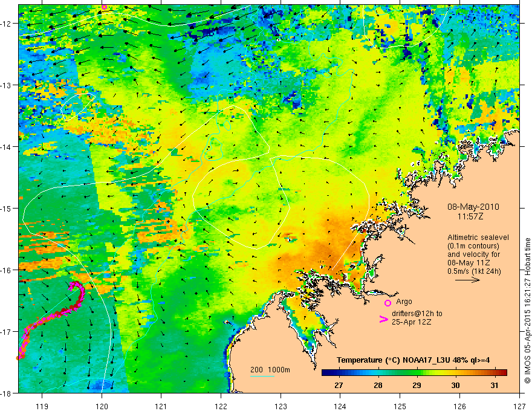The height and width of the screenshot is (411, 532).
Task: Click the Argo float marker near longitude 120
Action: (104, 7)
